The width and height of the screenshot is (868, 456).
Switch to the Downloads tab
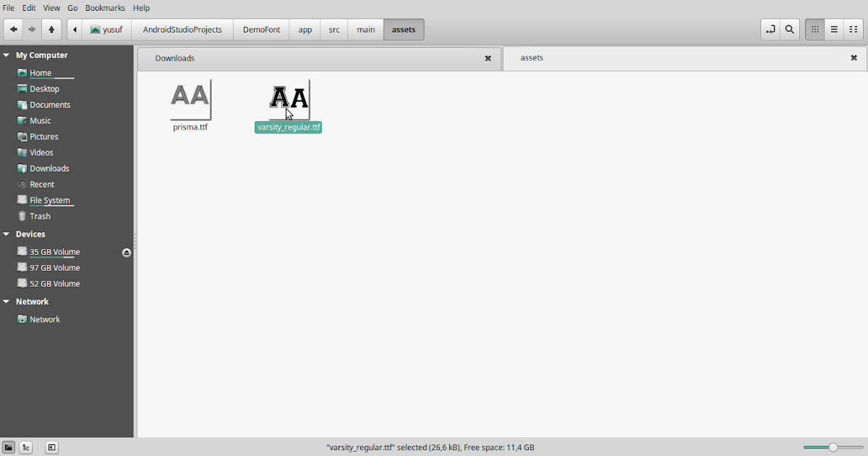(319, 59)
